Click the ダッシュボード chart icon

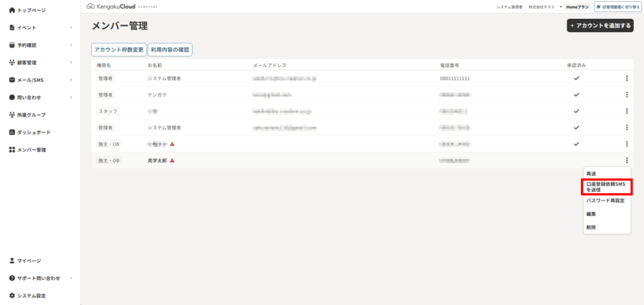pos(12,133)
